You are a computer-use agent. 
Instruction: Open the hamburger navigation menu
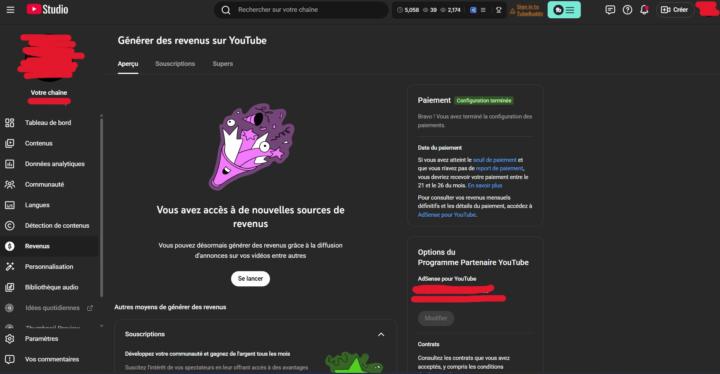pyautogui.click(x=10, y=10)
